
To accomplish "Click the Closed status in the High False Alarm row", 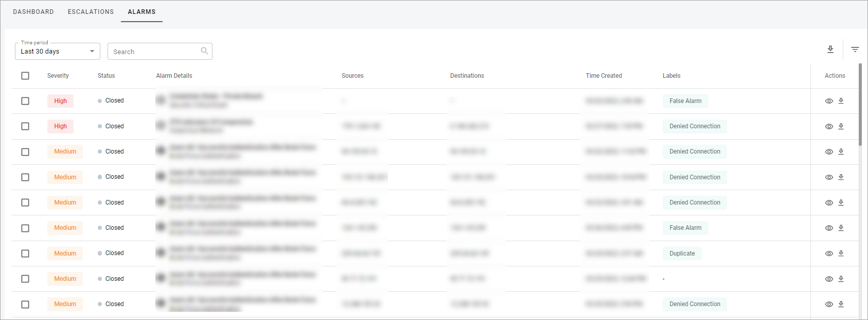I will click(111, 100).
